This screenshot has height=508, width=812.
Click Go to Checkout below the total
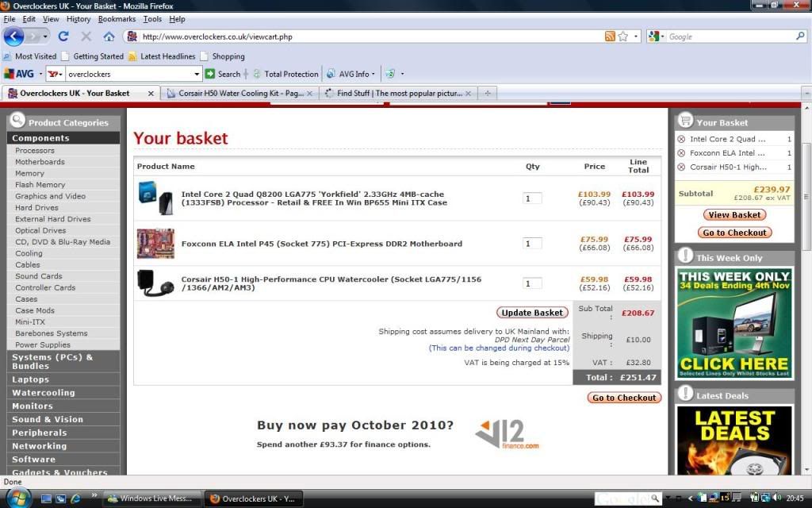(x=624, y=398)
